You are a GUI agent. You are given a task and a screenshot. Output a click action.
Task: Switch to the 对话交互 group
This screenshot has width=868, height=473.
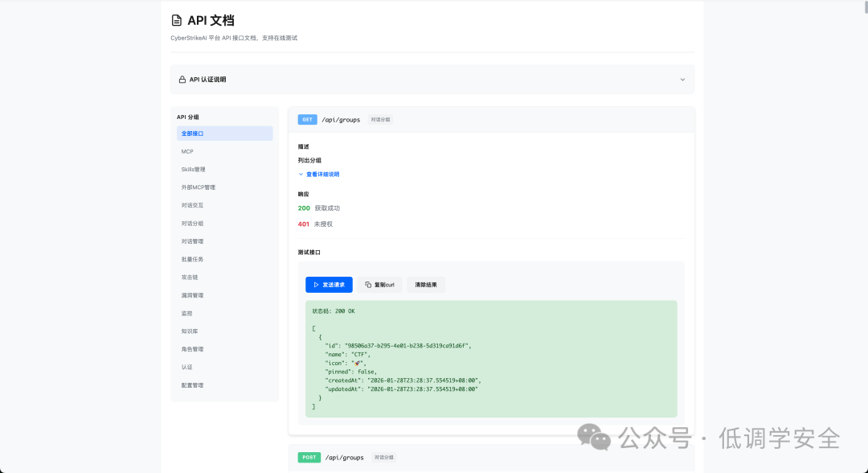click(x=225, y=205)
